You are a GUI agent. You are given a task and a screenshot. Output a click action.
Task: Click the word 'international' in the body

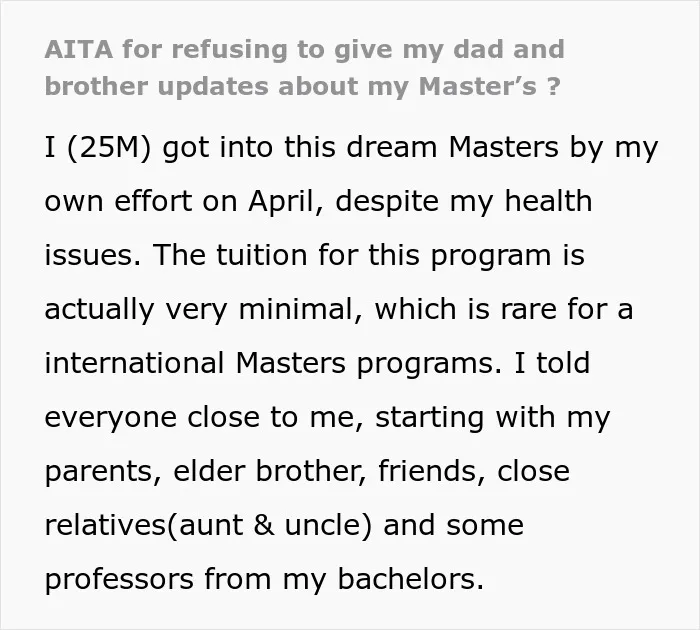point(134,363)
